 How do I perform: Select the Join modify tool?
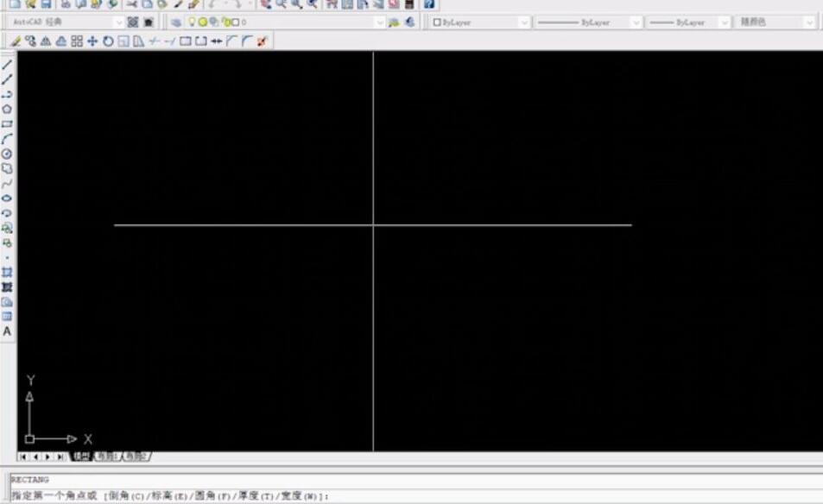[216, 41]
